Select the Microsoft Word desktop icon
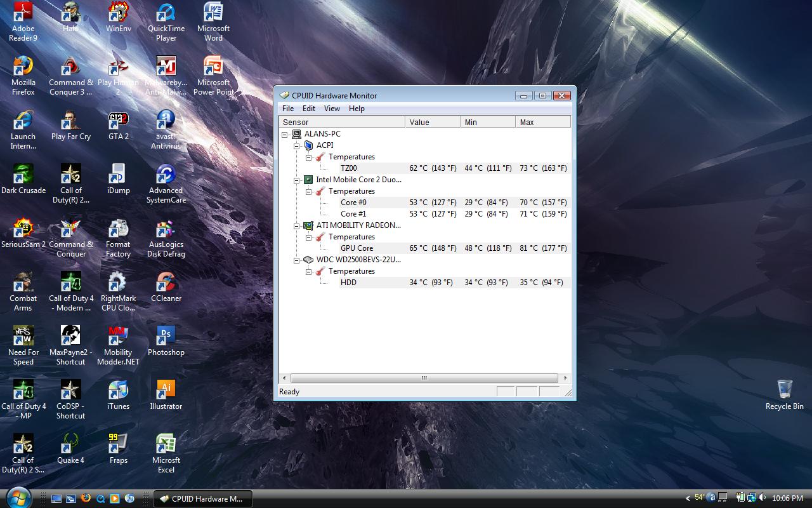 [213, 22]
